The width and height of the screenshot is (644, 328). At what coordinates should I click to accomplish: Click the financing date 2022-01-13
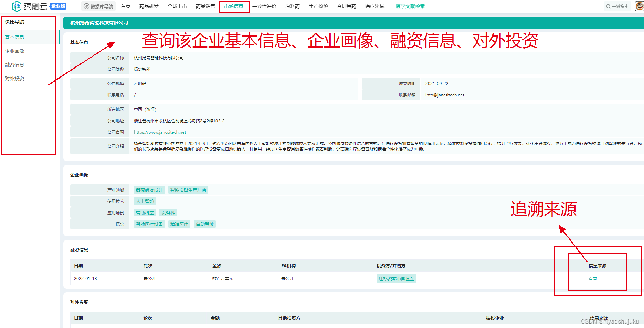85,279
